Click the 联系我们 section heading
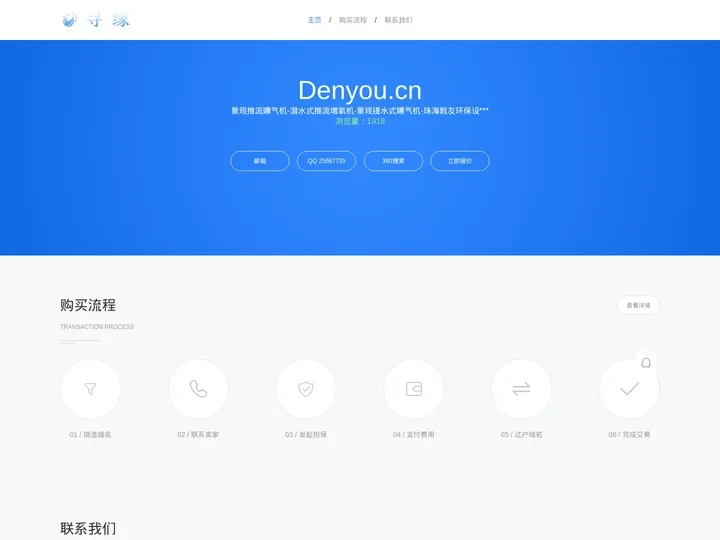Screen dimensions: 720x540 tap(88, 528)
